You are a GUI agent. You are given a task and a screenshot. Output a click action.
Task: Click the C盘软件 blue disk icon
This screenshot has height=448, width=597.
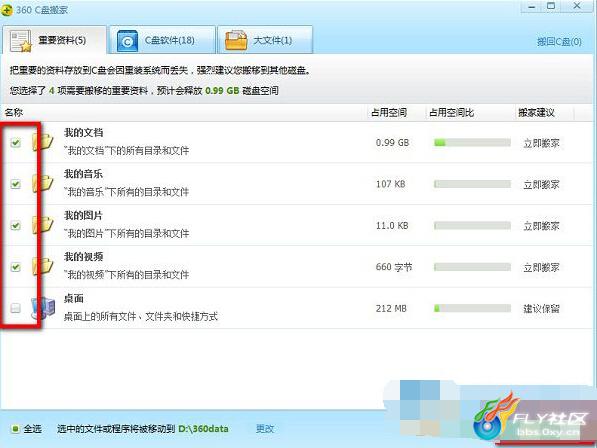point(127,41)
